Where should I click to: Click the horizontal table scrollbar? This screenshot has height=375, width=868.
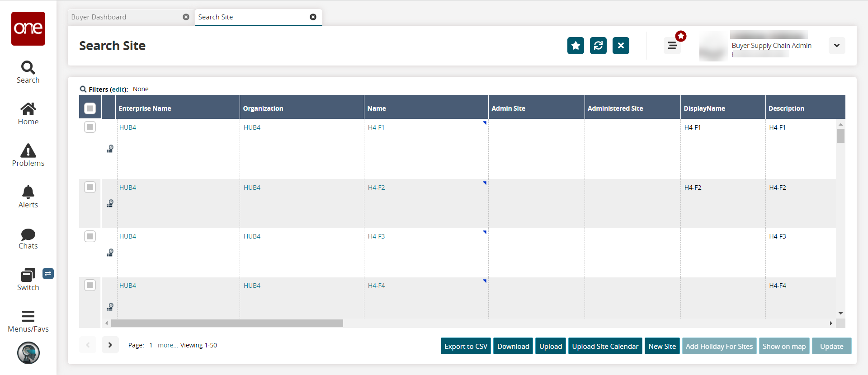tap(227, 323)
